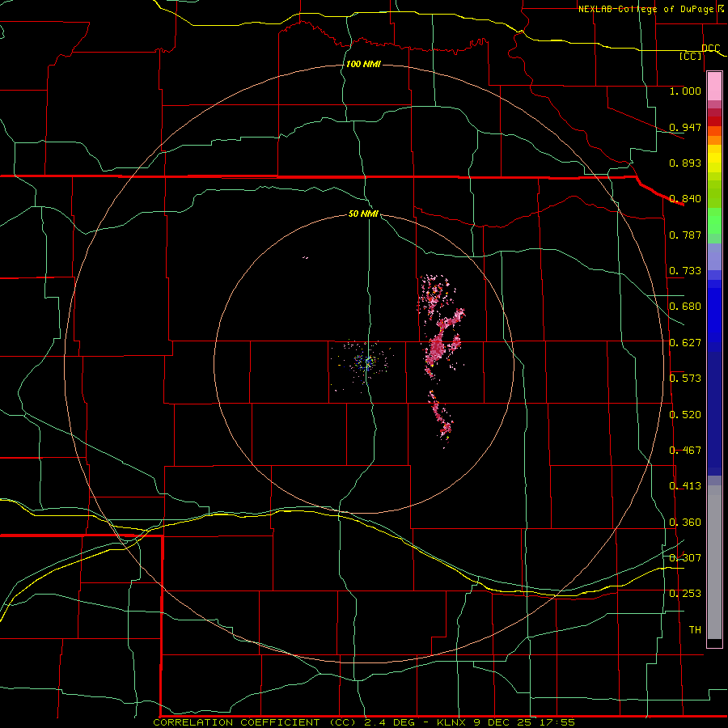
Task: Click the 0.307 scale value
Action: tap(685, 558)
